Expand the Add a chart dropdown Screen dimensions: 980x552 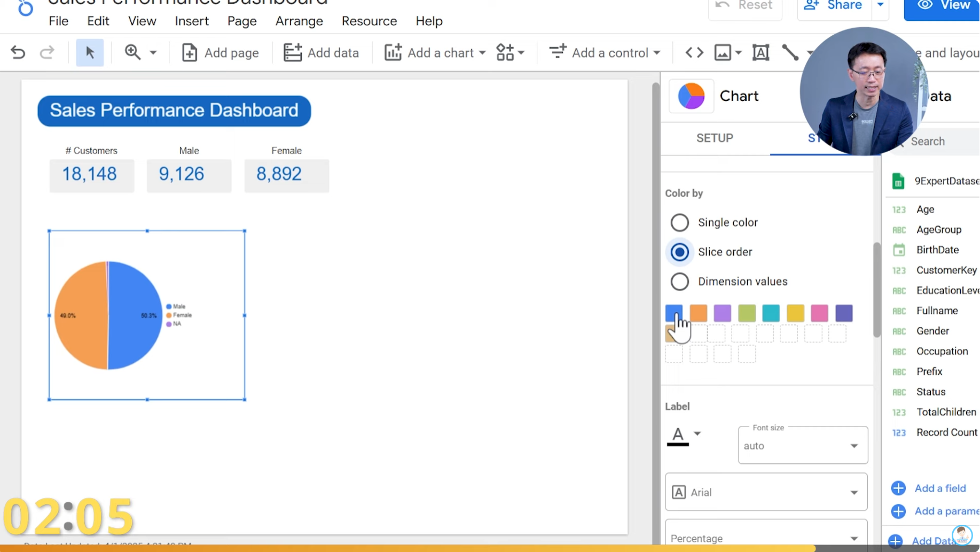pyautogui.click(x=435, y=52)
